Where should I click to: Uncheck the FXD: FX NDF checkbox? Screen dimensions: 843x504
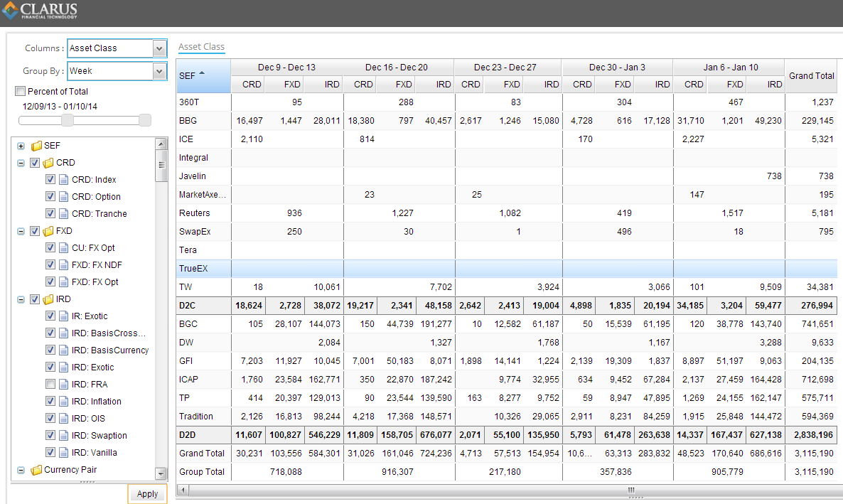[50, 265]
